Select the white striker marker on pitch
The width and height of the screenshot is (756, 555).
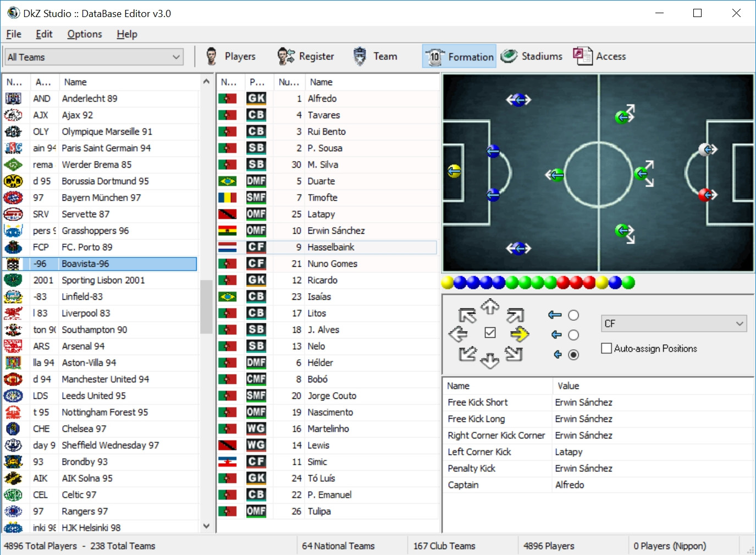click(x=705, y=149)
